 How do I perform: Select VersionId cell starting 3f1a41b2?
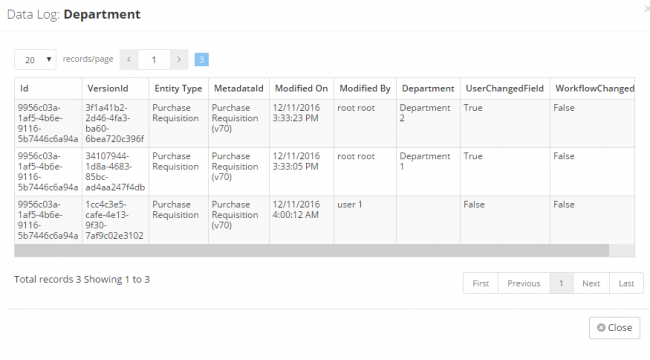pos(115,123)
